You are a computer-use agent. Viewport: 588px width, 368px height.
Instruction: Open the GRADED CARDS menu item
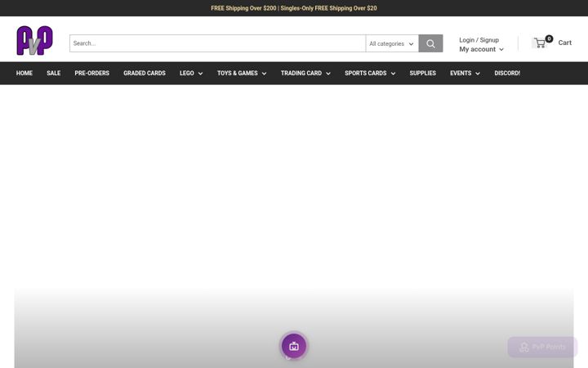[145, 74]
